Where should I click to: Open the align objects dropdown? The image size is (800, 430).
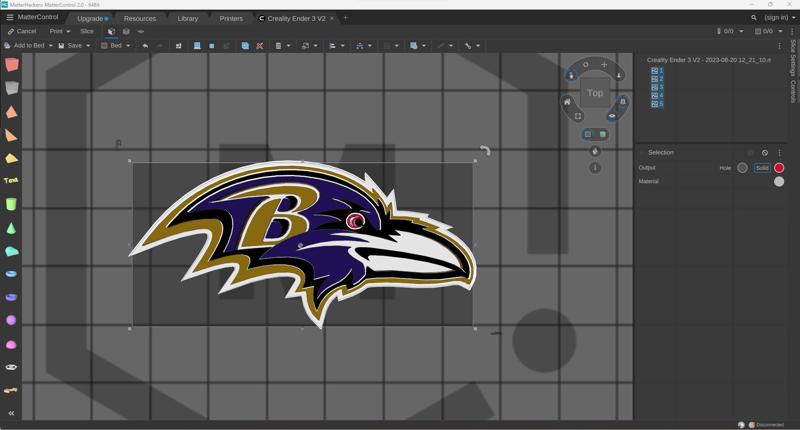click(x=337, y=46)
